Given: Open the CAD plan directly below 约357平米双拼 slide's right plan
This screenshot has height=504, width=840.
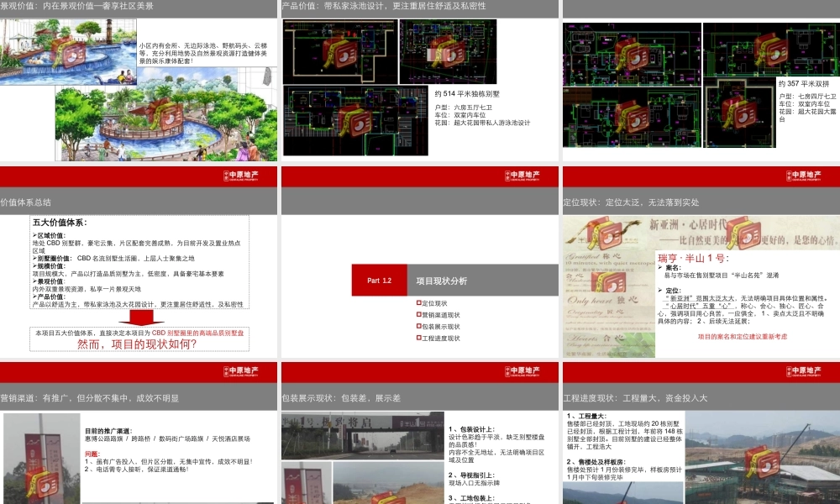Looking at the screenshot, I should tap(739, 113).
